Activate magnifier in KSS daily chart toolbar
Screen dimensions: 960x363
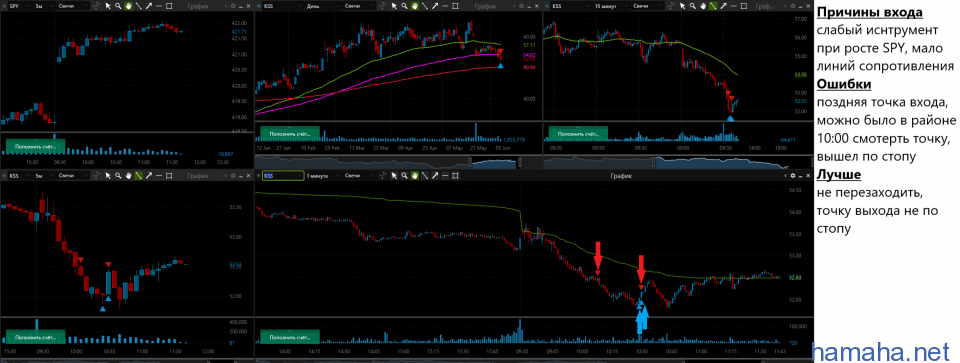[404, 6]
